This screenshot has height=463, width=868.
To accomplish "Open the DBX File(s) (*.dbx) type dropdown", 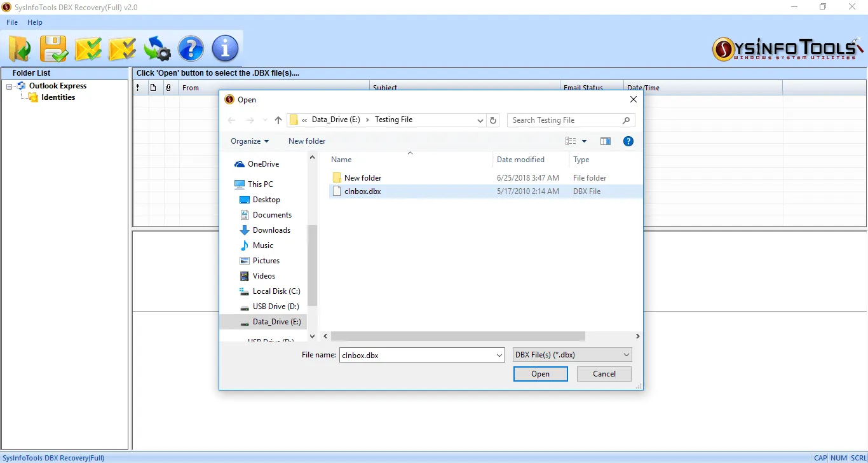I will tap(573, 355).
